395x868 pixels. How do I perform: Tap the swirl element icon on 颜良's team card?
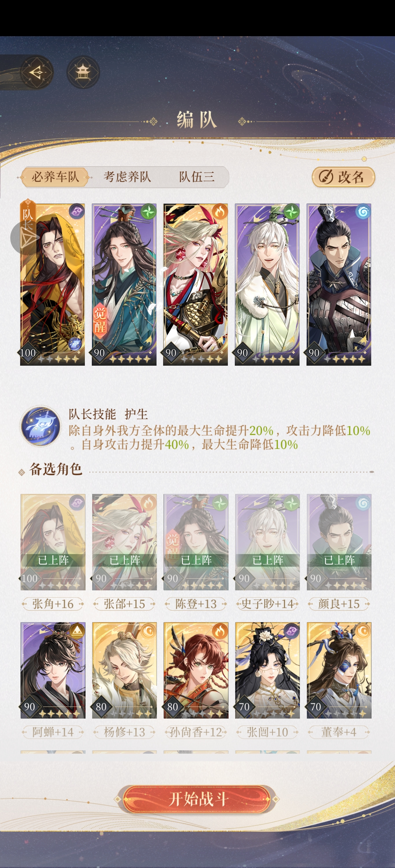pyautogui.click(x=363, y=212)
